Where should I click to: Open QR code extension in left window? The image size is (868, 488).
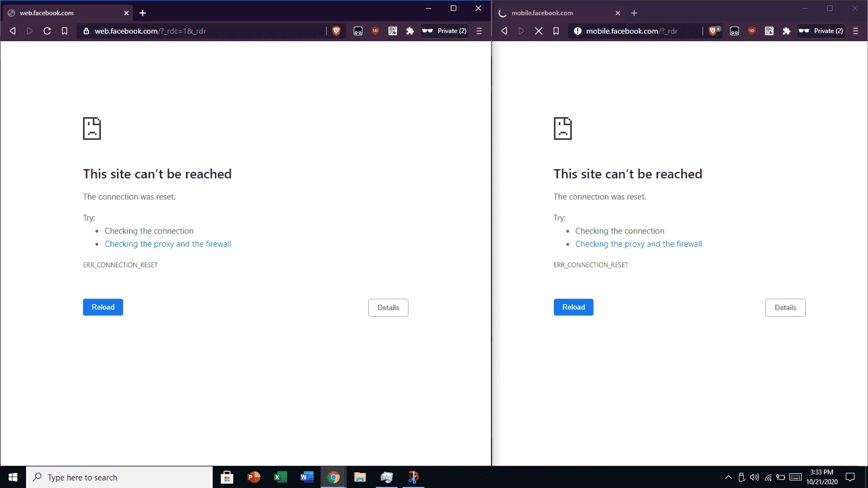(393, 31)
